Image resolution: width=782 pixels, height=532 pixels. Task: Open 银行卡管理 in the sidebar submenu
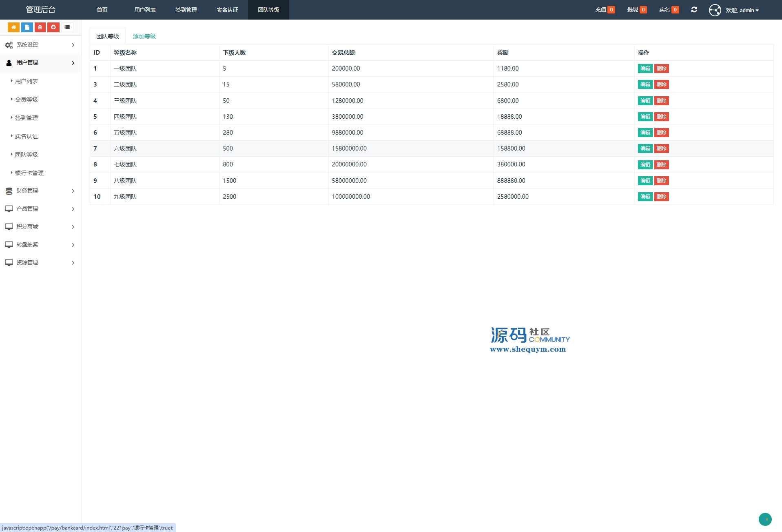pyautogui.click(x=29, y=173)
